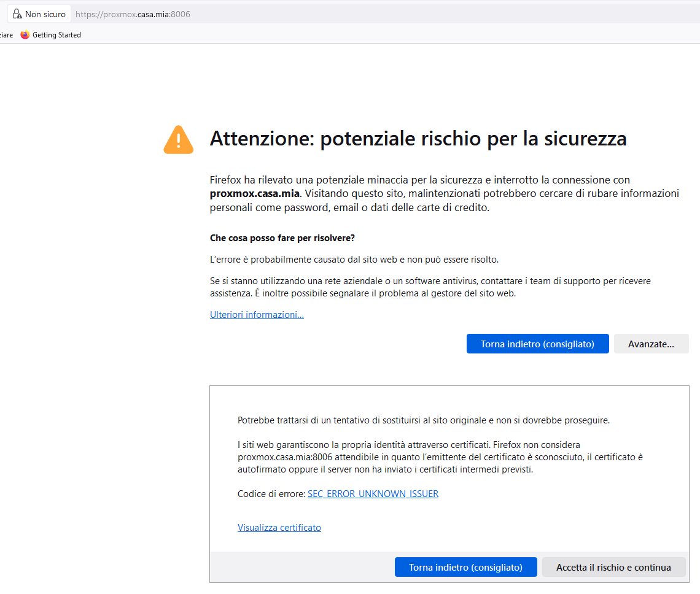The height and width of the screenshot is (594, 700).
Task: Select the heading "Attenzione: potenziale rischio per la sicurezza"
Action: coord(418,138)
